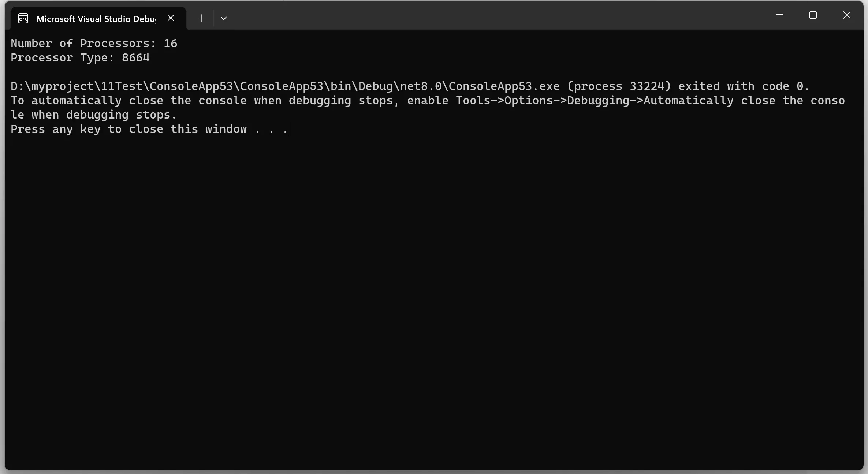The width and height of the screenshot is (868, 474).
Task: Click the terminal icon in the tab
Action: 23,18
